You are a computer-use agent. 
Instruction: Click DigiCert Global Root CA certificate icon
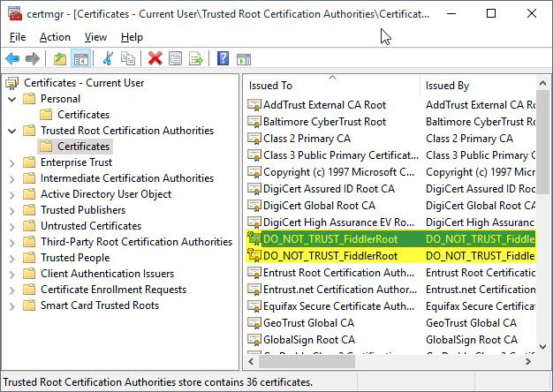(254, 206)
